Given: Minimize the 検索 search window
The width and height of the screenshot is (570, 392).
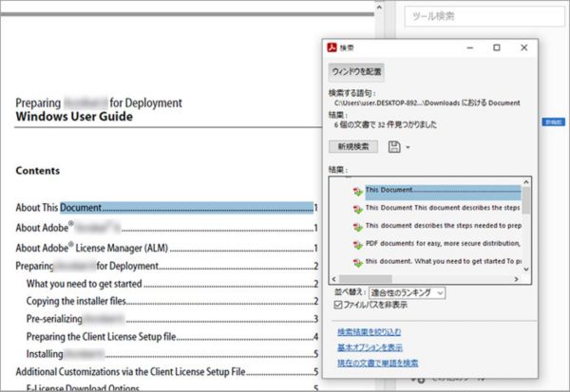Looking at the screenshot, I should 470,47.
